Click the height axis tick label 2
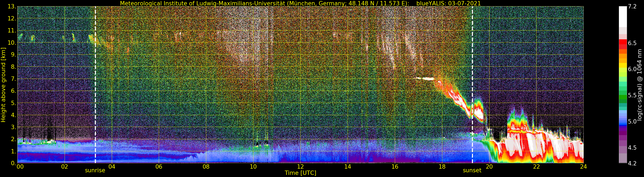 pyautogui.click(x=14, y=139)
